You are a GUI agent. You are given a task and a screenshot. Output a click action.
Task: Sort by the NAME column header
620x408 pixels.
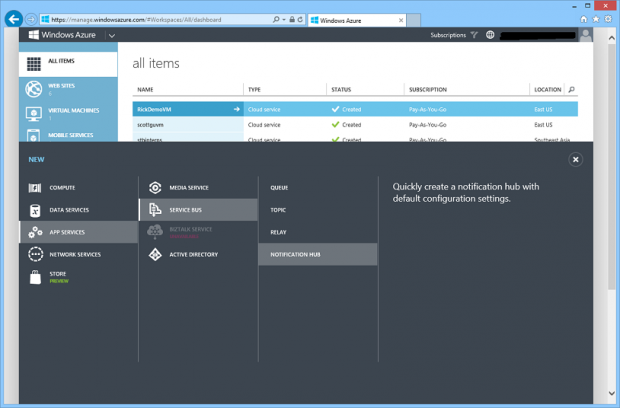[145, 90]
